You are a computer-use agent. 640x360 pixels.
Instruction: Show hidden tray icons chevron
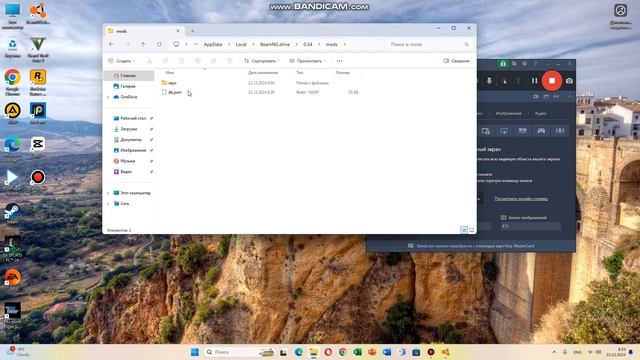coord(554,352)
